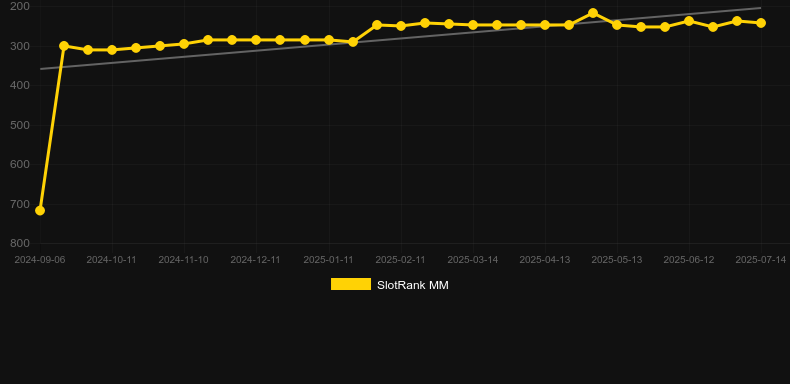Click the second data point, near 300

(64, 46)
